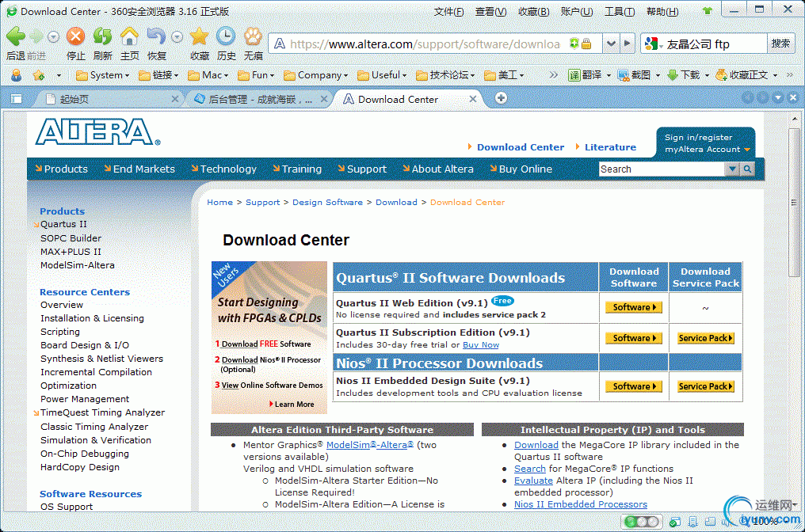Click Software button for Nios II Embedded Suite
Viewport: 805px width, 532px height.
pyautogui.click(x=634, y=386)
